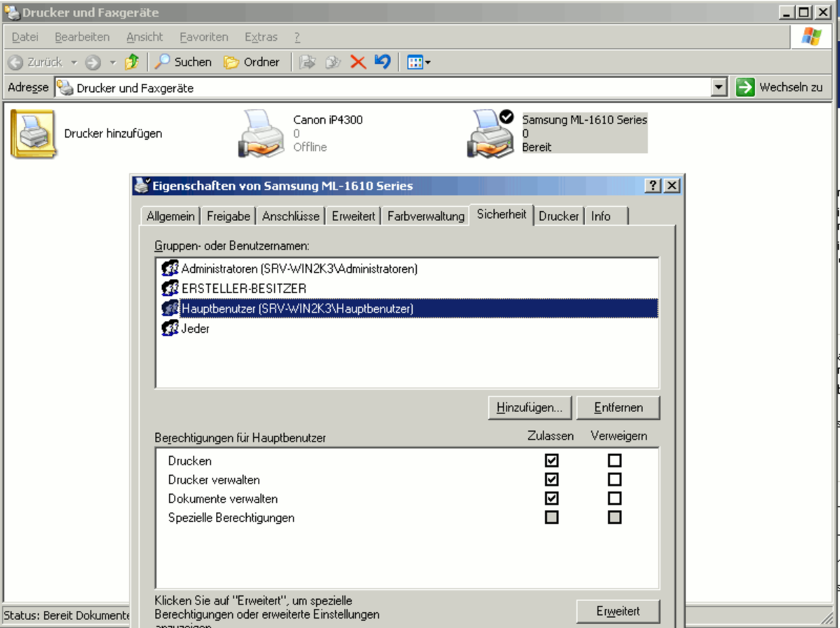Select the ERSTELLER-BESITZER entry
Screen dimensions: 840x628
click(x=243, y=288)
